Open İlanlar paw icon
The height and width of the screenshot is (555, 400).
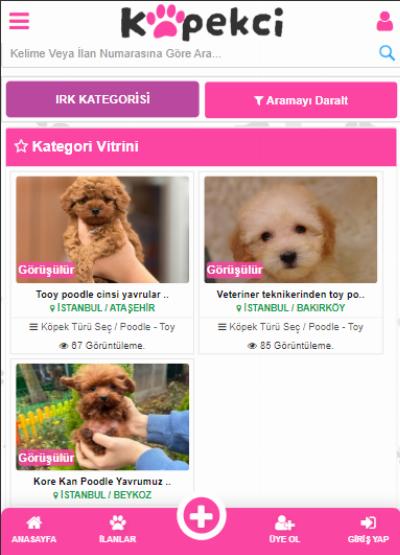point(118,530)
